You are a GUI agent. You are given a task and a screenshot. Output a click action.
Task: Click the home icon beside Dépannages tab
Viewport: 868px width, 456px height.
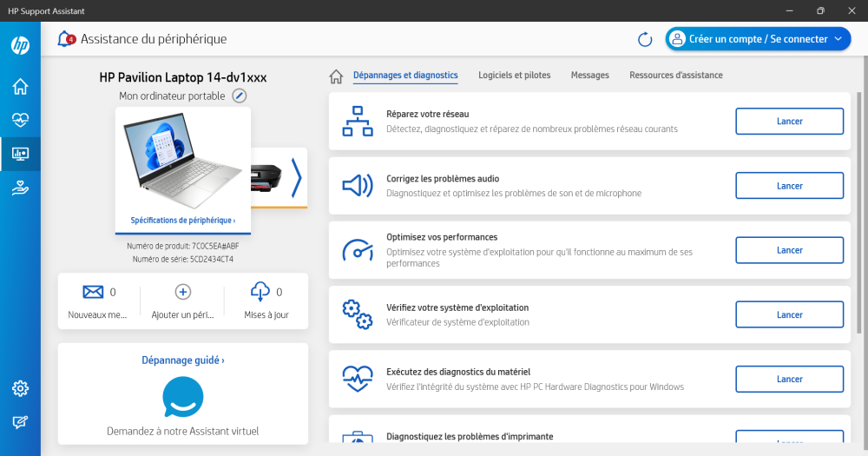coord(336,76)
